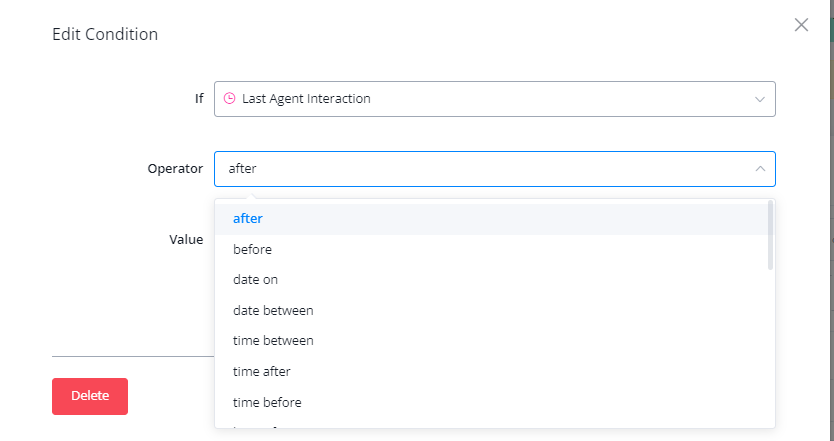Click the divider line above Delete
Viewport: 834px width, 441px height.
tap(132, 356)
